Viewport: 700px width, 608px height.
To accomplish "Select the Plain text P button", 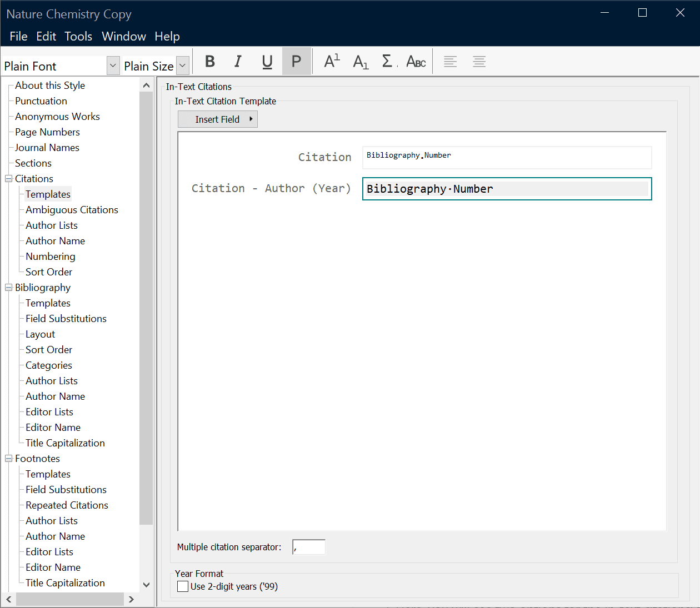I will click(x=296, y=62).
